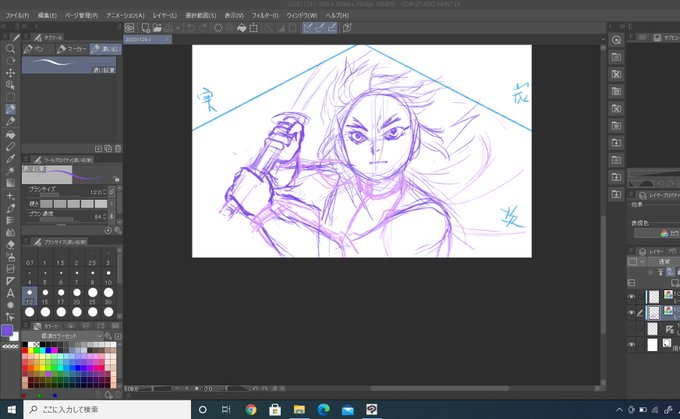
Task: Click the Fill bucket icon in command bar
Action: (x=242, y=28)
